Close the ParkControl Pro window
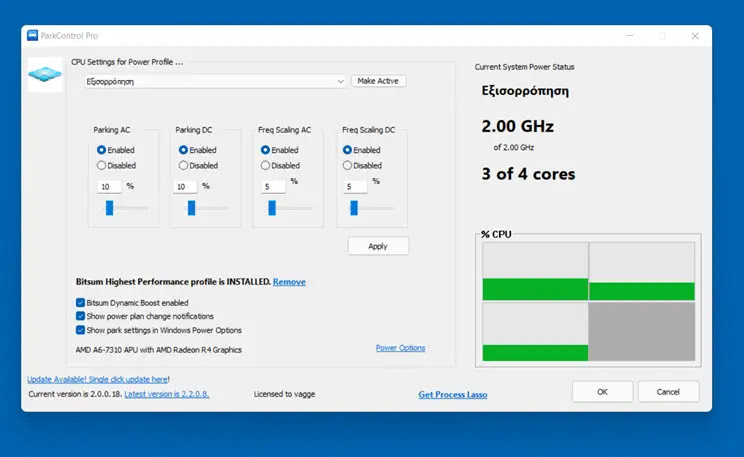This screenshot has width=744, height=457. tap(695, 36)
